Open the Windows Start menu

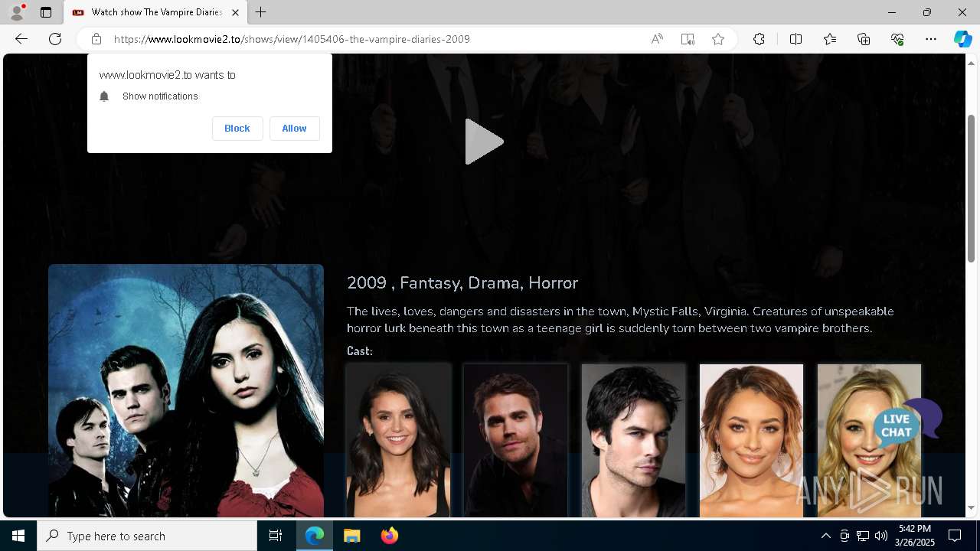click(x=18, y=536)
